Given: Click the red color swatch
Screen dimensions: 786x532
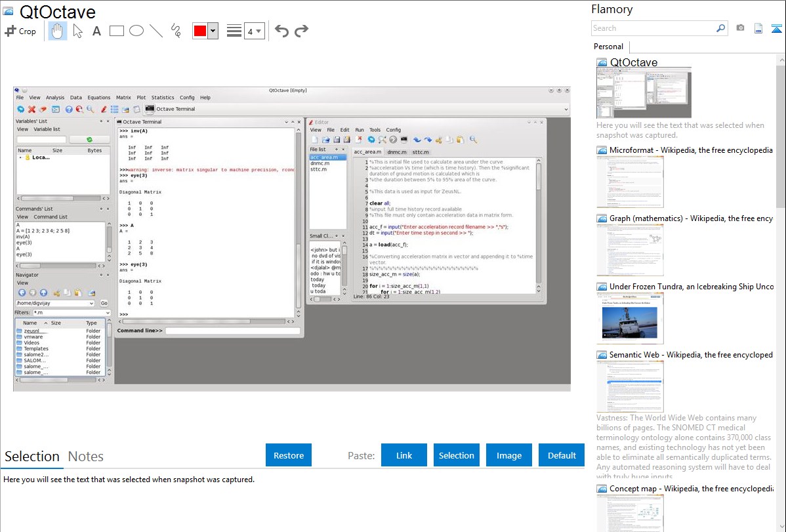Looking at the screenshot, I should click(x=200, y=31).
